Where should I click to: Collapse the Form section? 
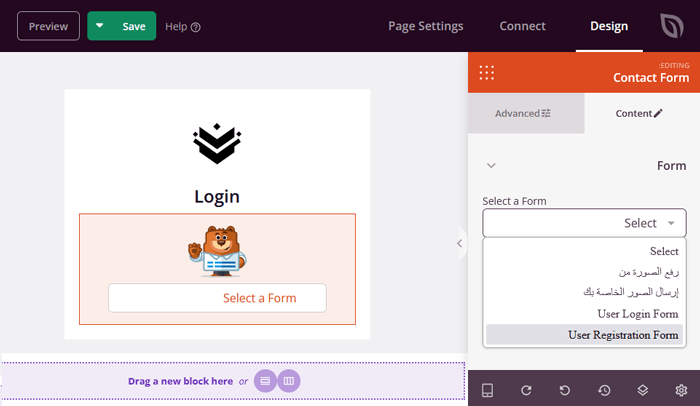[491, 166]
